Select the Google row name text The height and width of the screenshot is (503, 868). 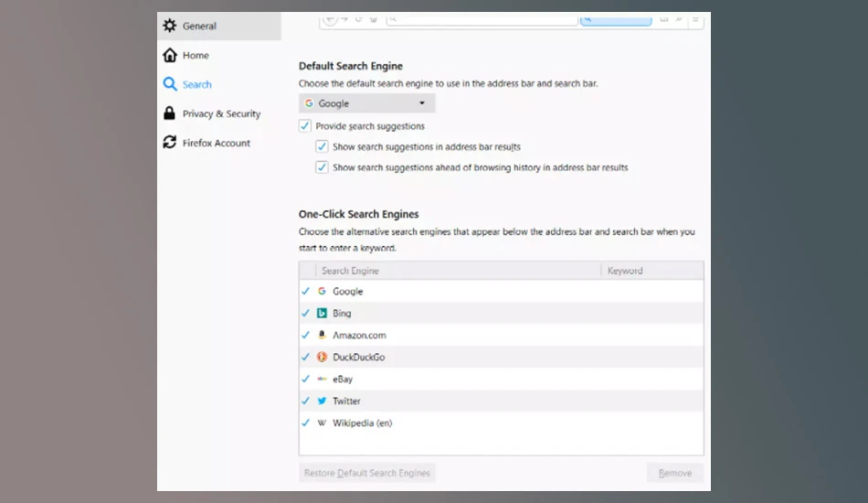pos(347,292)
